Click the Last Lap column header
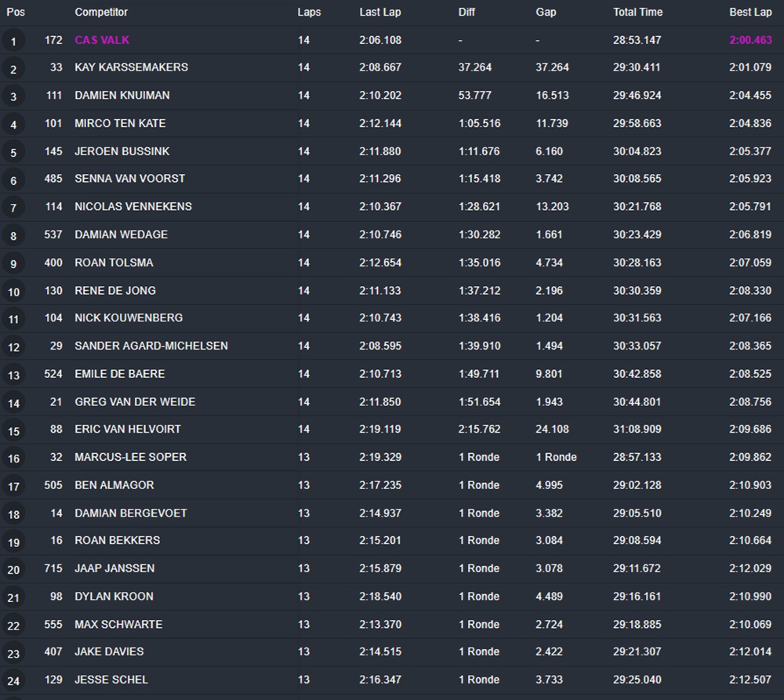Image resolution: width=784 pixels, height=700 pixels. [380, 12]
